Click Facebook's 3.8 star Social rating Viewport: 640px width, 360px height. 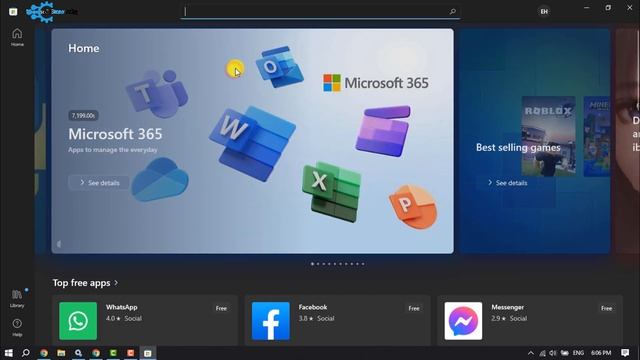pyautogui.click(x=316, y=318)
